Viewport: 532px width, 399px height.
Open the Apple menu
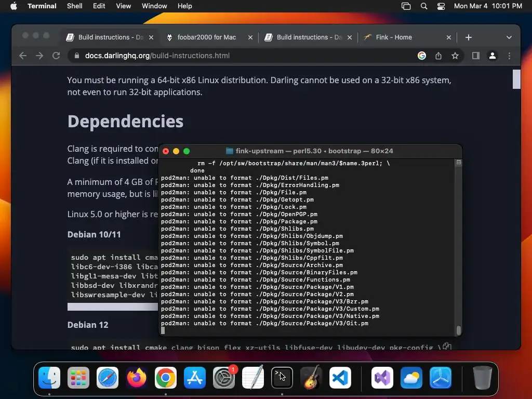14,6
